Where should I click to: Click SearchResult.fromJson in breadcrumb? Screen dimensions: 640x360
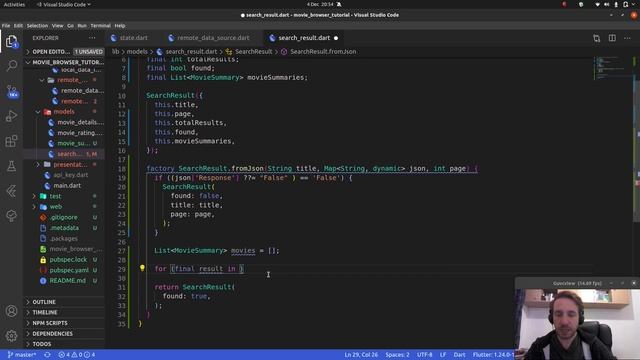pos(323,52)
